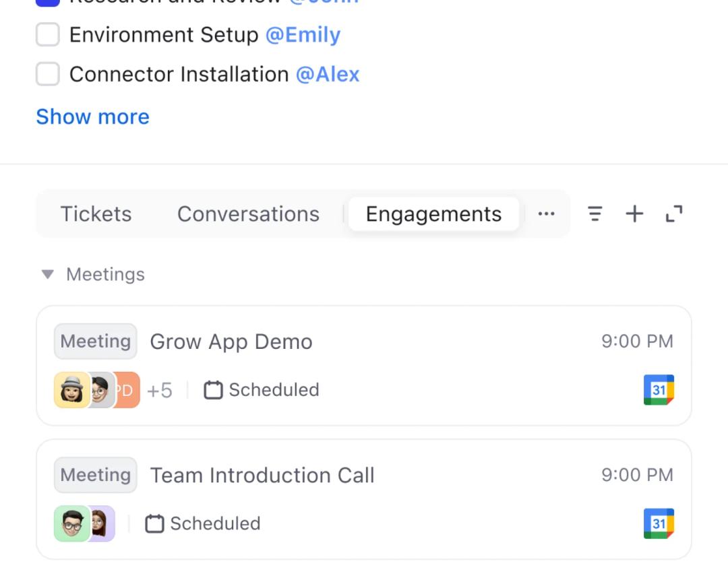The image size is (728, 584).
Task: Open Google Calendar icon for Grow App Demo
Action: [x=659, y=390]
